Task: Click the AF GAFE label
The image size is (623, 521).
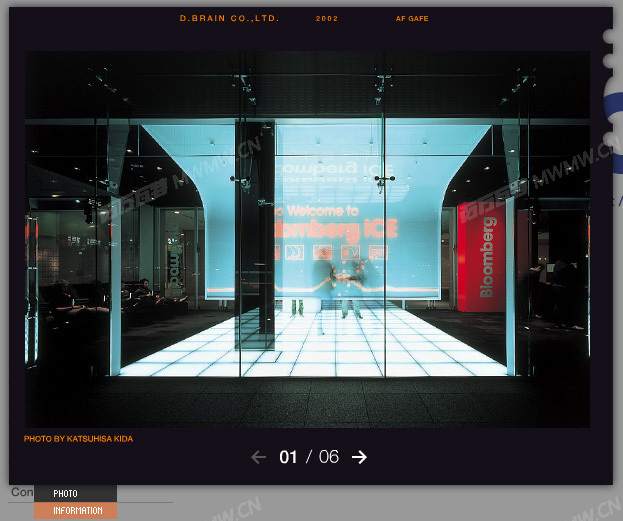Action: [412, 19]
